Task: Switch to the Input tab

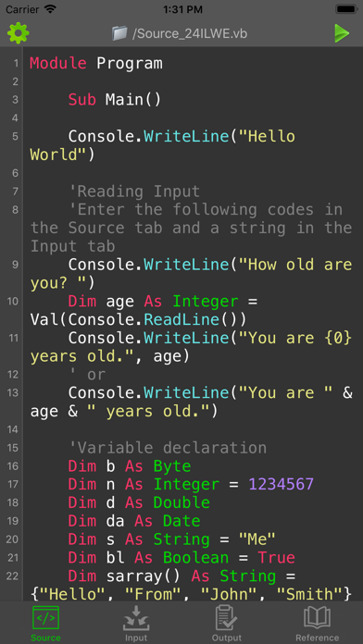Action: point(136,623)
